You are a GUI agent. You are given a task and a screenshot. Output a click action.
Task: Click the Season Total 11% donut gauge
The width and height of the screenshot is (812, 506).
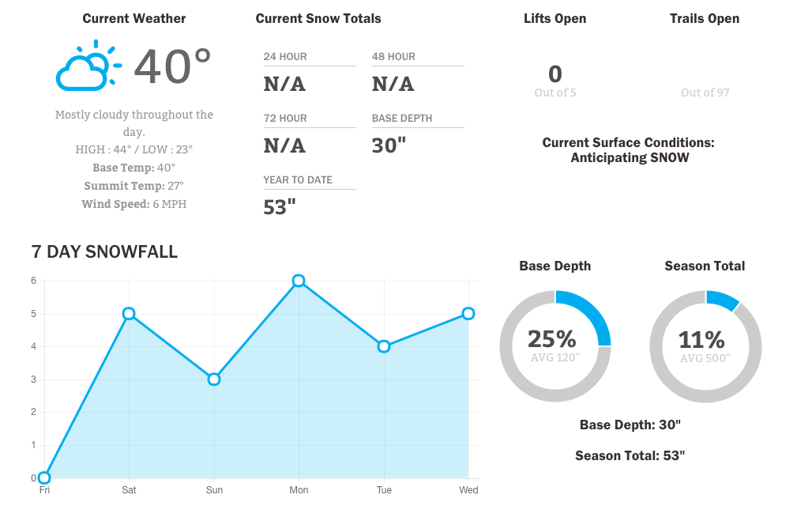click(x=705, y=346)
